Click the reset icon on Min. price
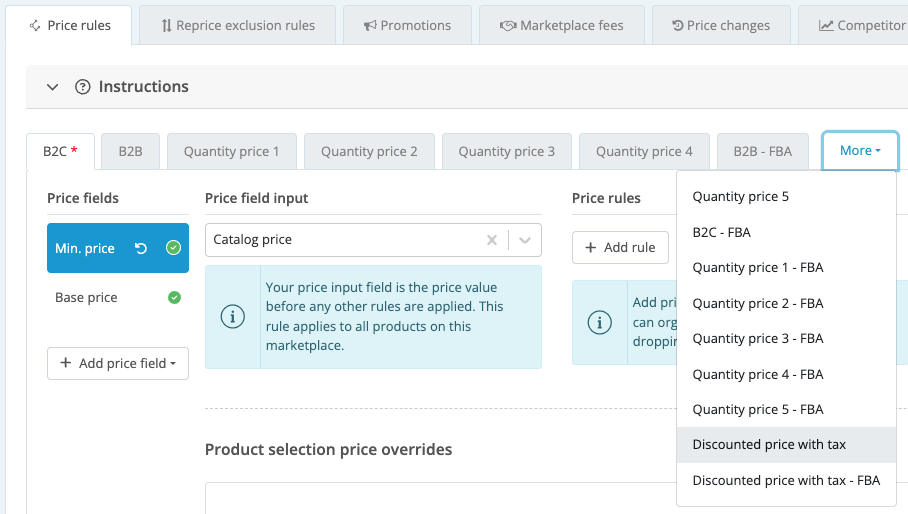The width and height of the screenshot is (908, 514). click(x=141, y=248)
